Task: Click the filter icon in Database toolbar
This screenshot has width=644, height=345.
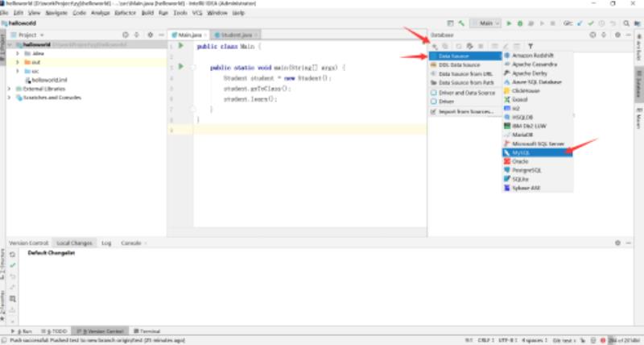Action: [530, 46]
